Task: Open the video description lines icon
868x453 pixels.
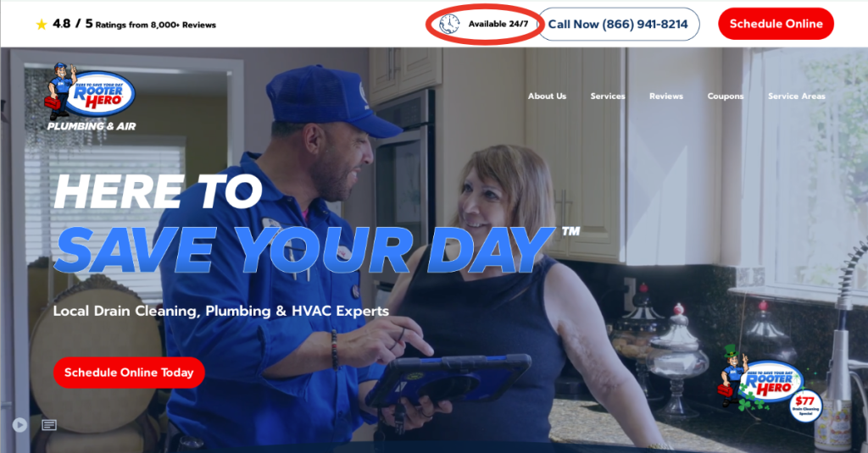Action: [48, 425]
